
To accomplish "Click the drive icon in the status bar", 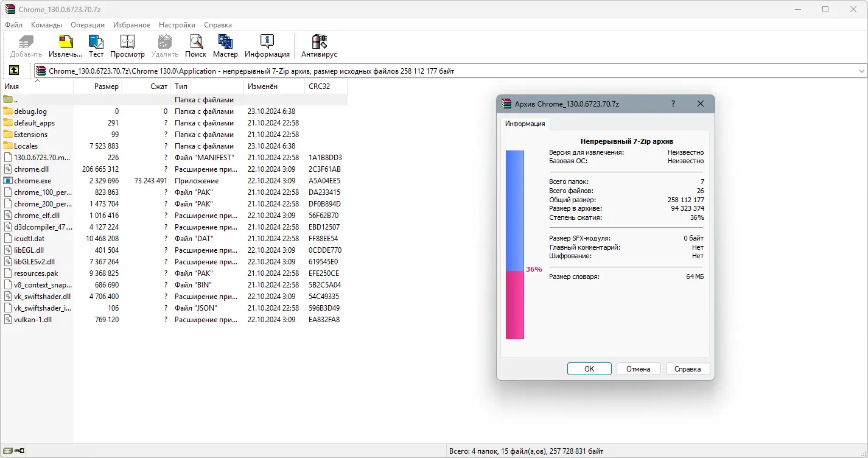I will click(7, 451).
